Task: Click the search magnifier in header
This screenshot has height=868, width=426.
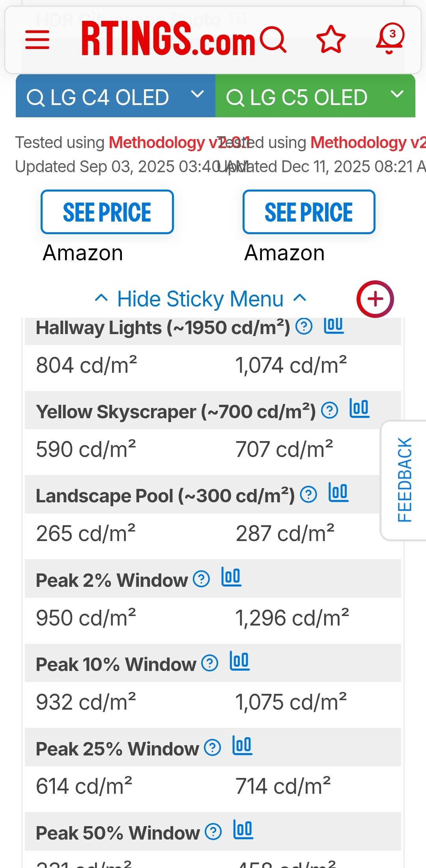Action: click(x=273, y=39)
